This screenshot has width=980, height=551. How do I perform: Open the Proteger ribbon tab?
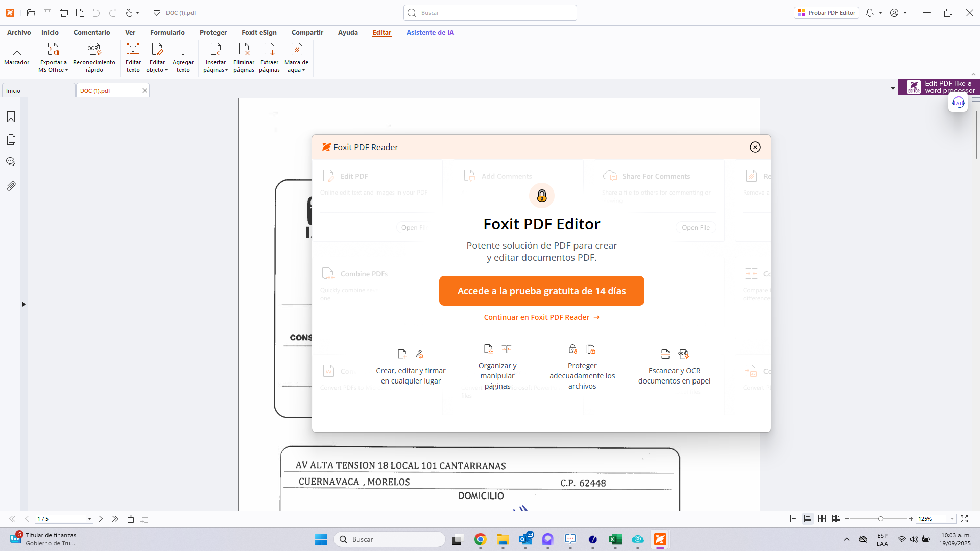(213, 32)
